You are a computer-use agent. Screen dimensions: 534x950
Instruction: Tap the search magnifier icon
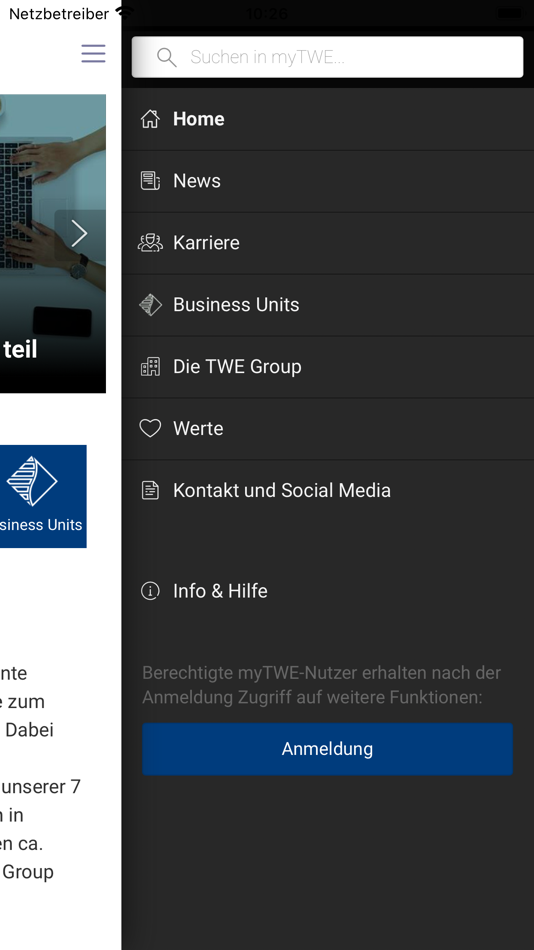point(166,57)
